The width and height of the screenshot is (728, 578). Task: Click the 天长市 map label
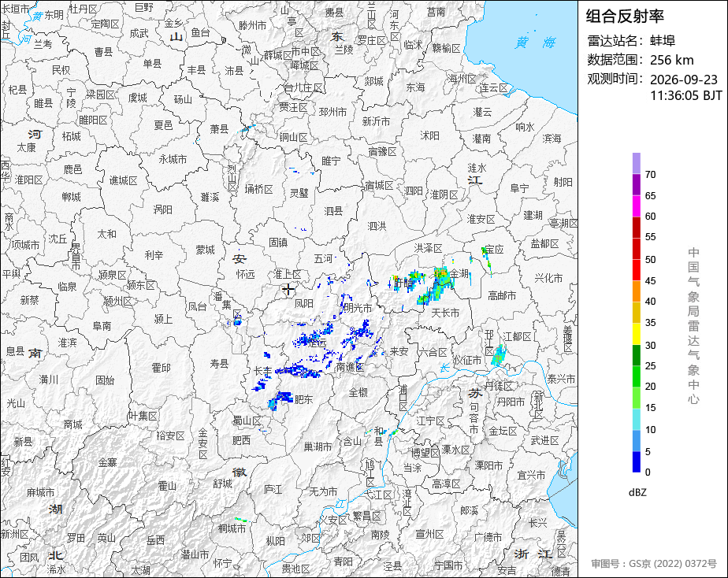coord(445,313)
